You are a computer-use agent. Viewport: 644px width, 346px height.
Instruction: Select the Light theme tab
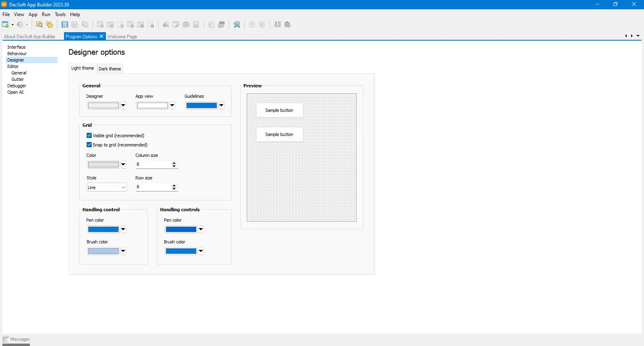pos(83,68)
